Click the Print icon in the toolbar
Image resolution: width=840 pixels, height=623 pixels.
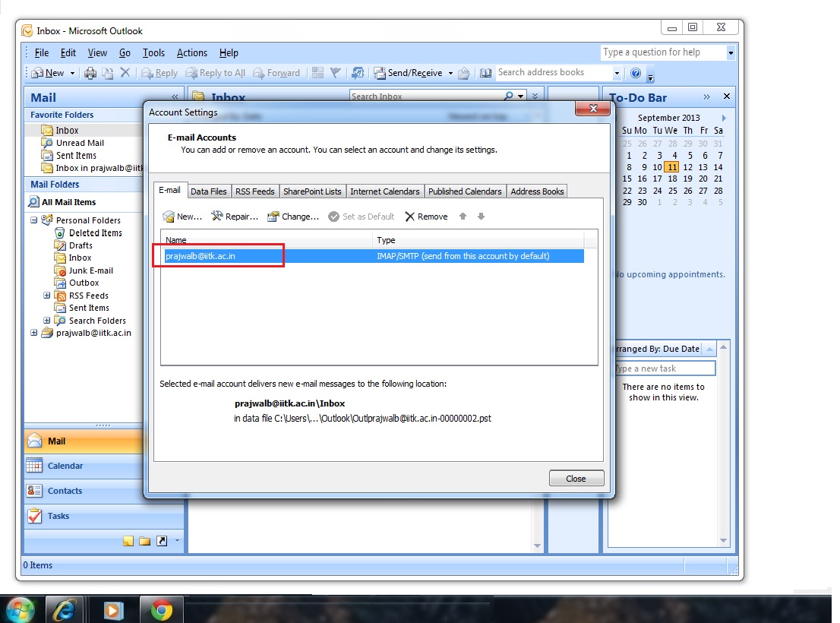[x=90, y=73]
